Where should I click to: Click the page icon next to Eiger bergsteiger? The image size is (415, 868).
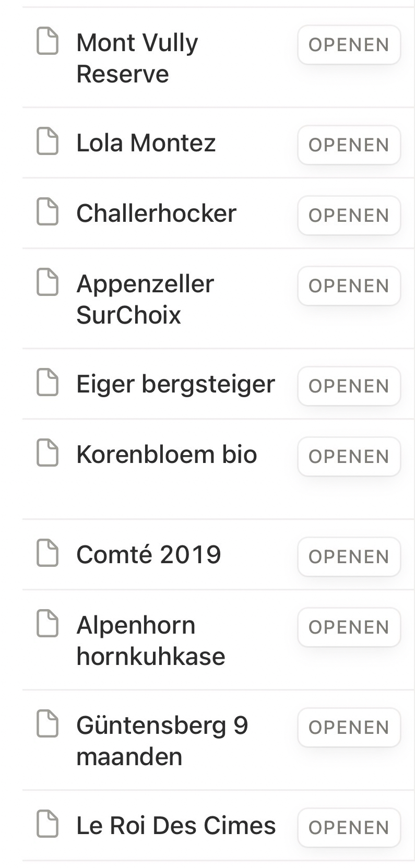(48, 383)
